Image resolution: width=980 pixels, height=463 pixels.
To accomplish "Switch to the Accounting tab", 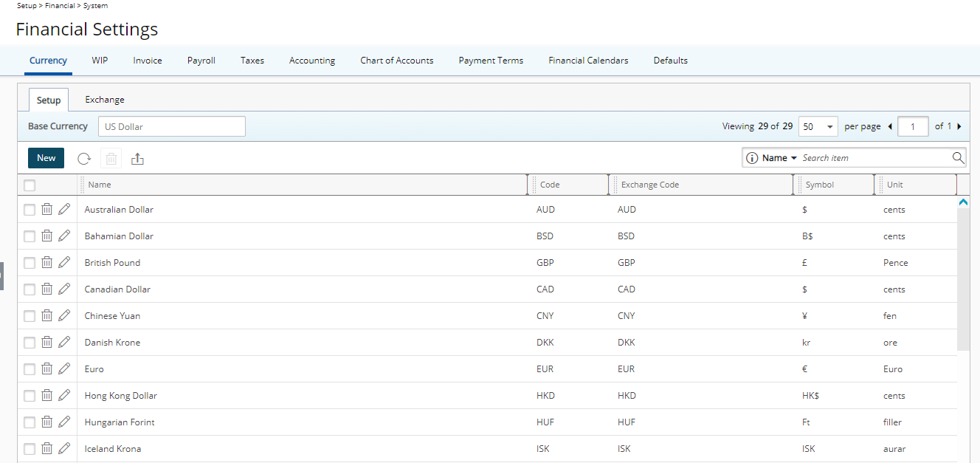I will (x=312, y=61).
